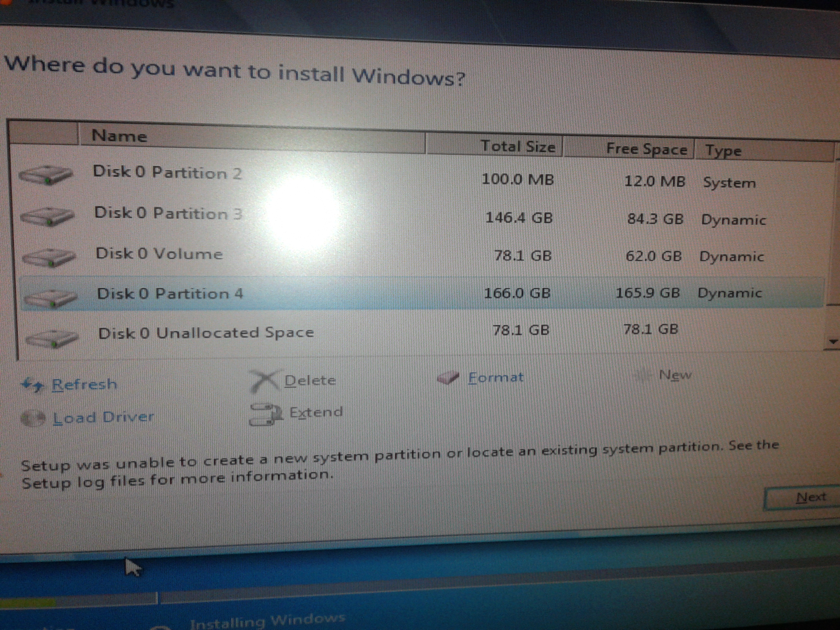The width and height of the screenshot is (840, 630).
Task: Select the Disk 0 Unallocated Space row
Action: (206, 333)
